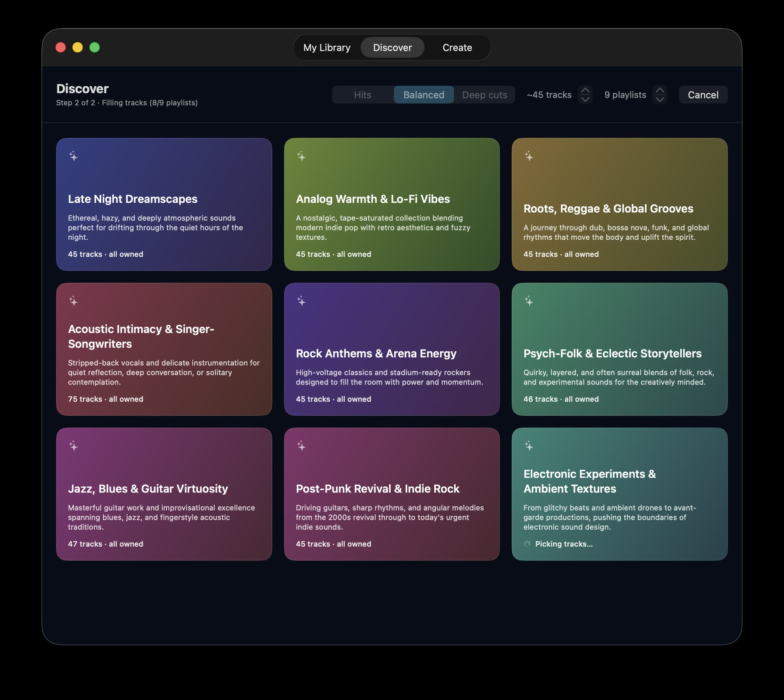Click the 'Picking tracks...' status text
Viewport: 784px width, 700px height.
(564, 544)
